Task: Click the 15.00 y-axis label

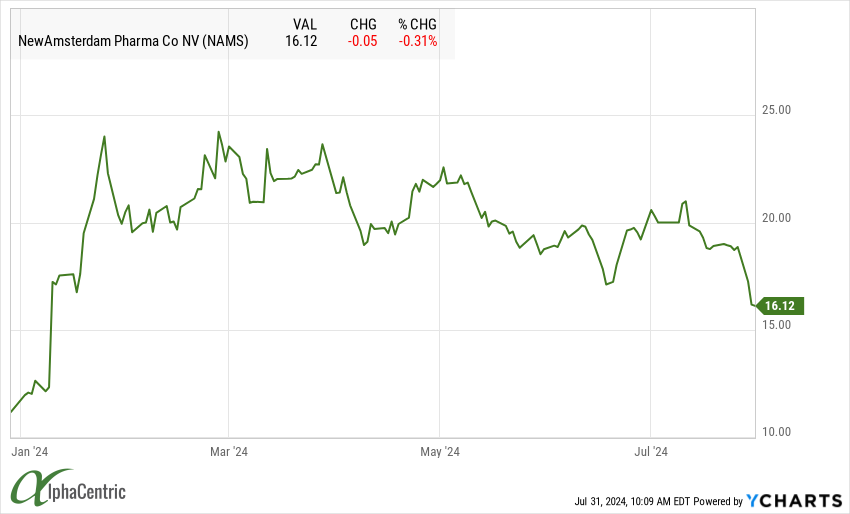Action: 776,325
